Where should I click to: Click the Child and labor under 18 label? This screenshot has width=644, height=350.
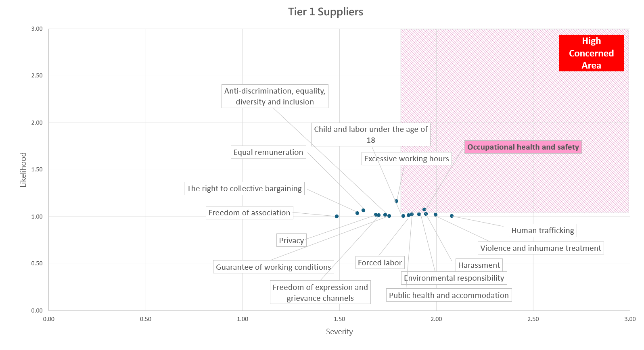[x=370, y=135]
